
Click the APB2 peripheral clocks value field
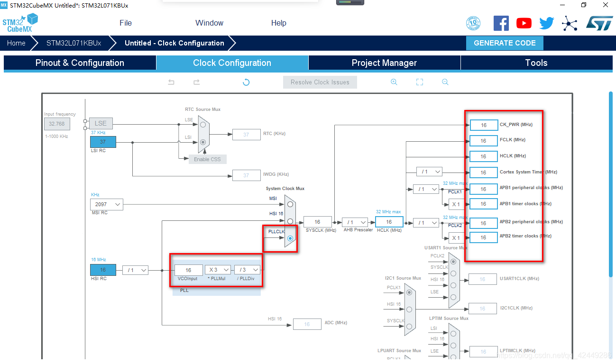pyautogui.click(x=484, y=223)
